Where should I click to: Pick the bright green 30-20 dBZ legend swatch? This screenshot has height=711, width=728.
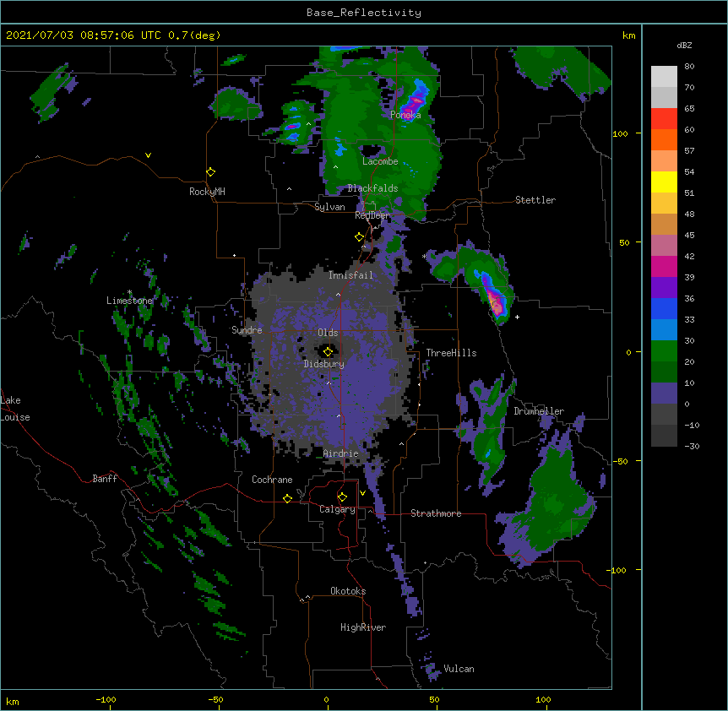coord(664,351)
